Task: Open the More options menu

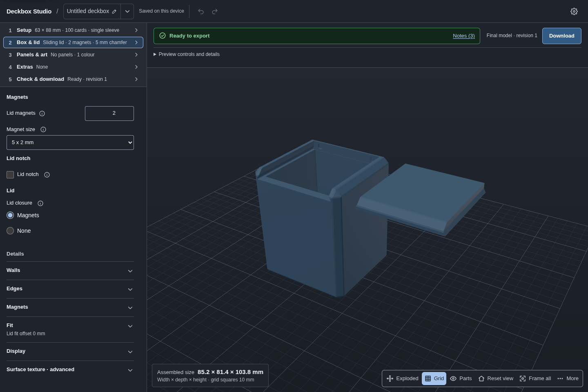Action: point(568,379)
